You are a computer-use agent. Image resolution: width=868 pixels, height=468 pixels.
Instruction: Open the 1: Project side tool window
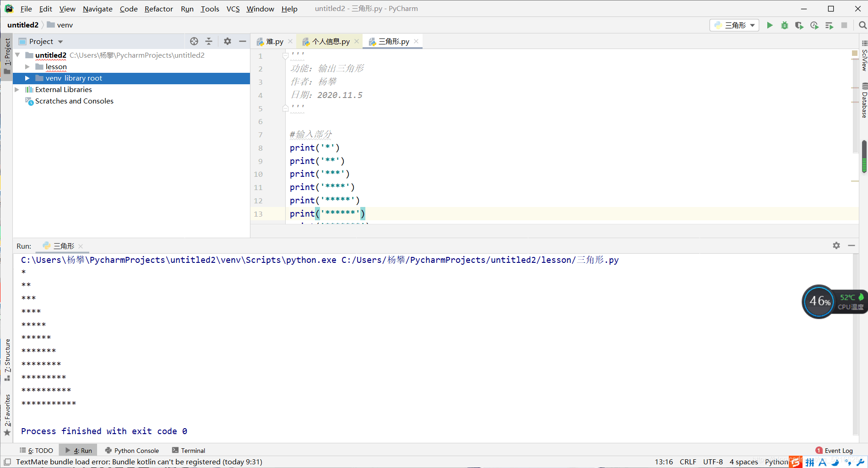pyautogui.click(x=7, y=56)
